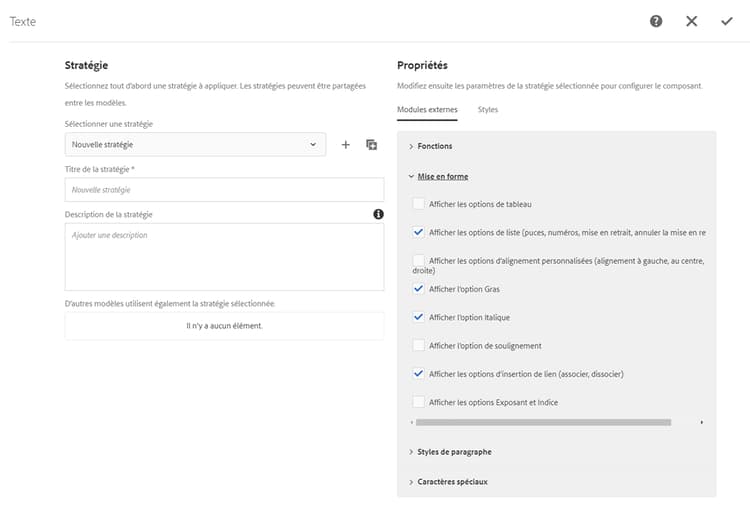Click the plus icon to add strategy

click(x=346, y=145)
